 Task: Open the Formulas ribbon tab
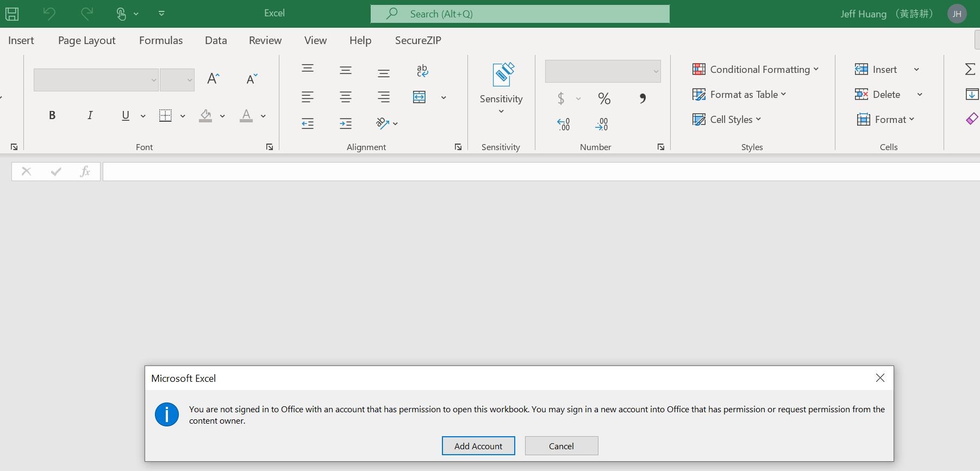(161, 40)
